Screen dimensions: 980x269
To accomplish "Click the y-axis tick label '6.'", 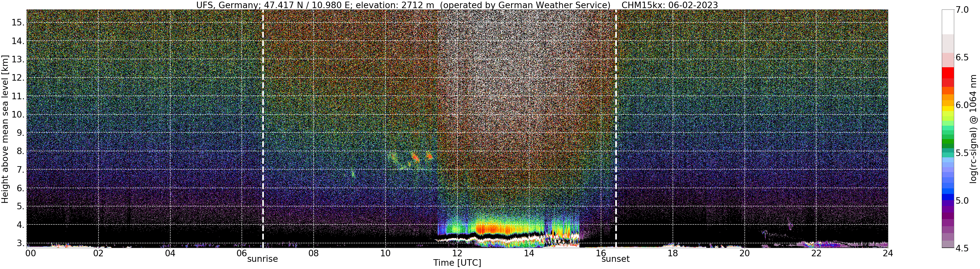I will (x=20, y=188).
